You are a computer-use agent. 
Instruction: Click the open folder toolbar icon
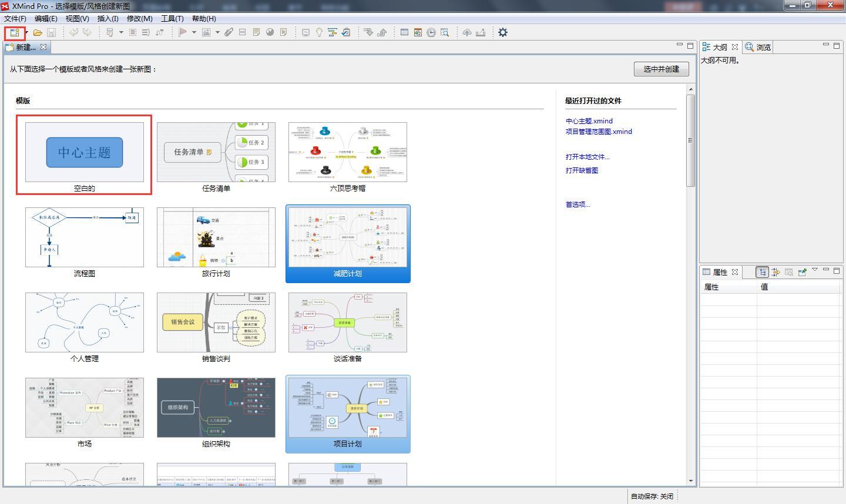pyautogui.click(x=38, y=33)
